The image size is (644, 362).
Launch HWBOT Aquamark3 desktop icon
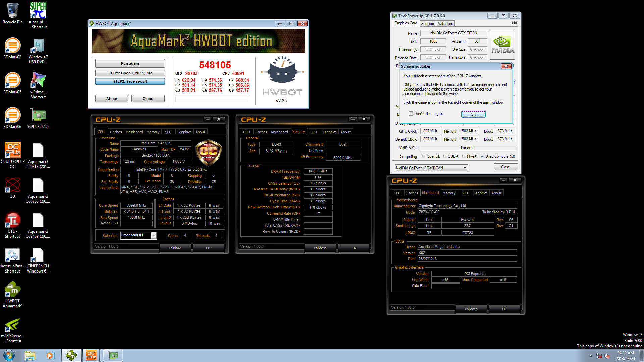click(12, 295)
